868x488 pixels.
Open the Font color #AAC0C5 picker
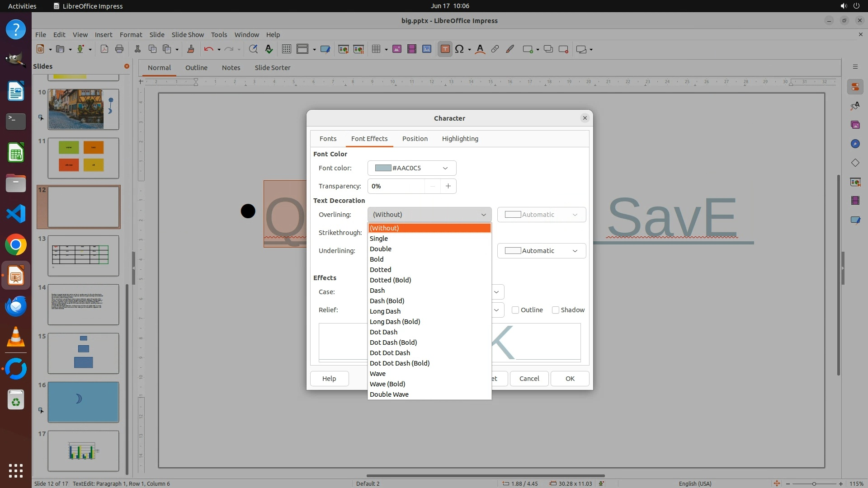411,168
